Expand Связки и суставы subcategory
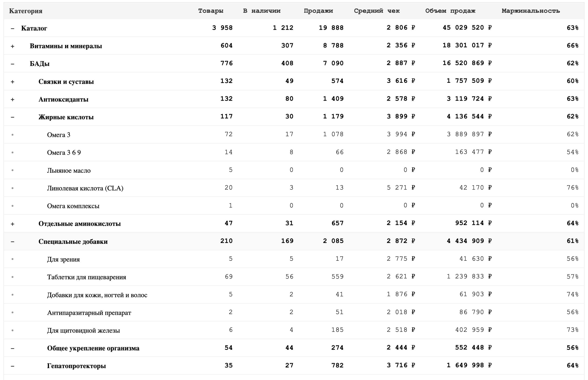Image resolution: width=588 pixels, height=380 pixels. [12, 82]
